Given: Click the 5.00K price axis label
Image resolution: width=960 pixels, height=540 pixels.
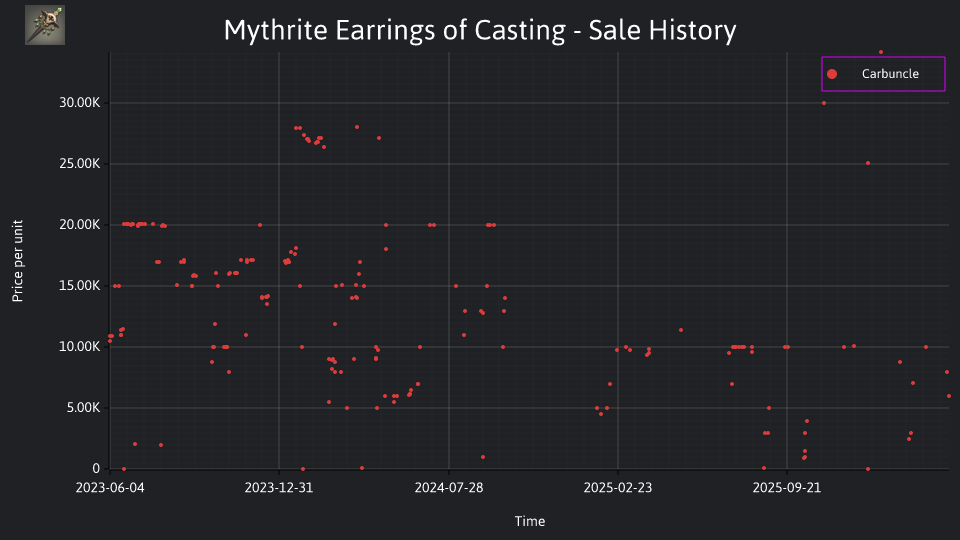Looking at the screenshot, I should pos(83,408).
